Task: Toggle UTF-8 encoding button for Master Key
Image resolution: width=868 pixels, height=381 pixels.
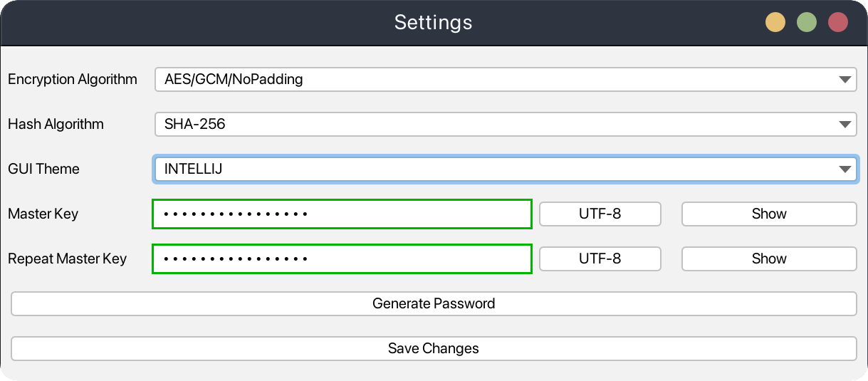Action: [x=600, y=214]
